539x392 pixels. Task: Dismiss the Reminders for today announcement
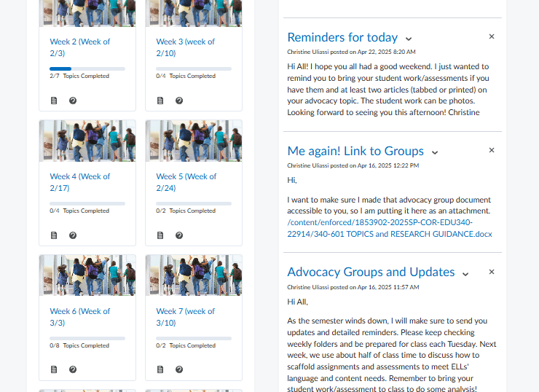point(492,36)
